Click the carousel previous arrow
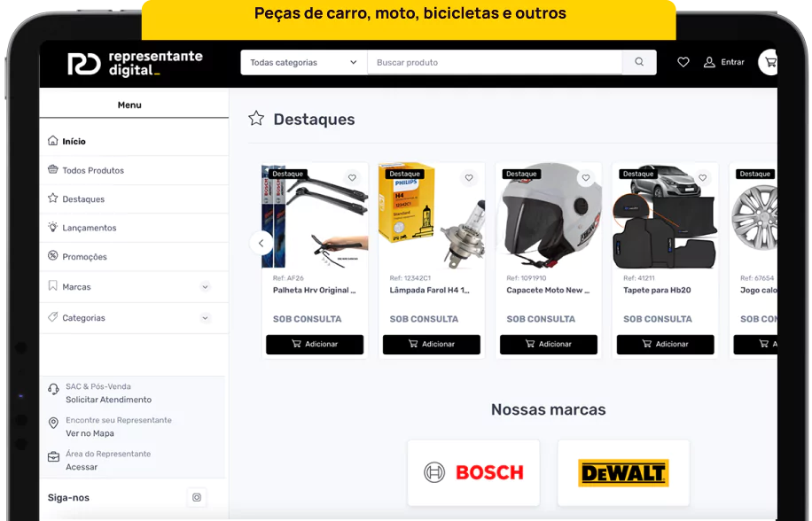Viewport: 812px width, 521px height. [261, 243]
